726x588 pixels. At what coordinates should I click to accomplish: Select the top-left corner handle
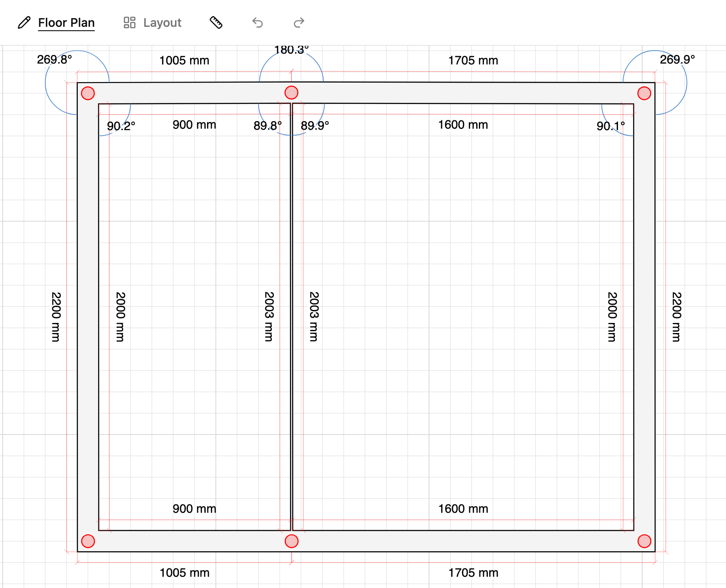(x=88, y=93)
